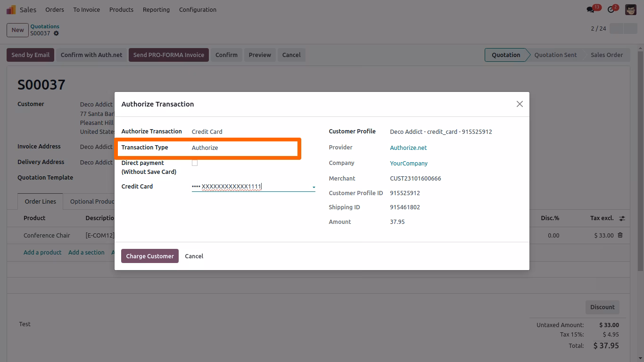Select the Quotation Sent status stage

click(x=555, y=55)
